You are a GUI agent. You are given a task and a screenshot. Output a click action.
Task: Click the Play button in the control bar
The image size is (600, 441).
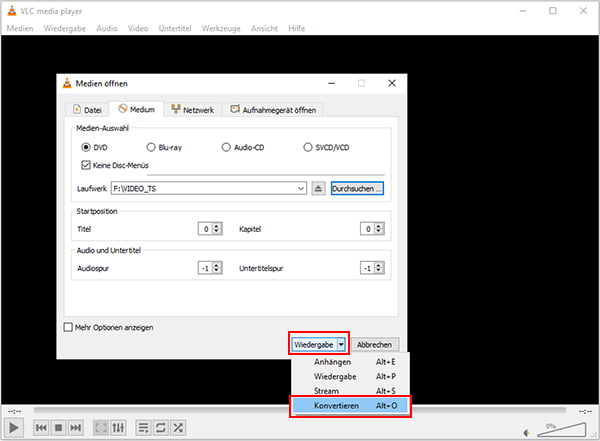(13, 427)
